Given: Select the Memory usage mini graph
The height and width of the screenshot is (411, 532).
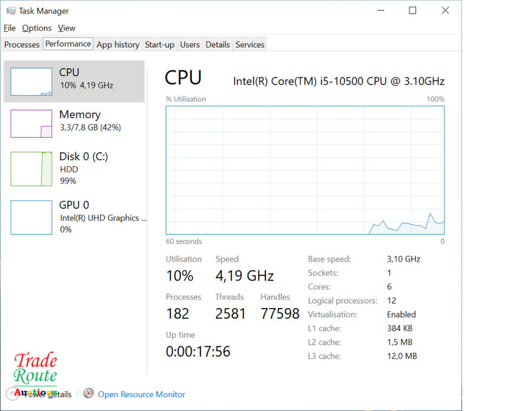Looking at the screenshot, I should pos(31,124).
